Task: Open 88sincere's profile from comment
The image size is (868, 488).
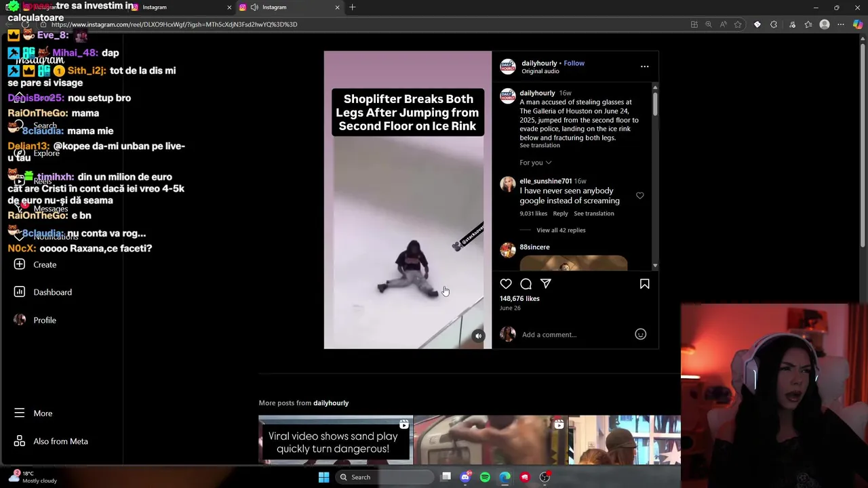Action: point(534,247)
